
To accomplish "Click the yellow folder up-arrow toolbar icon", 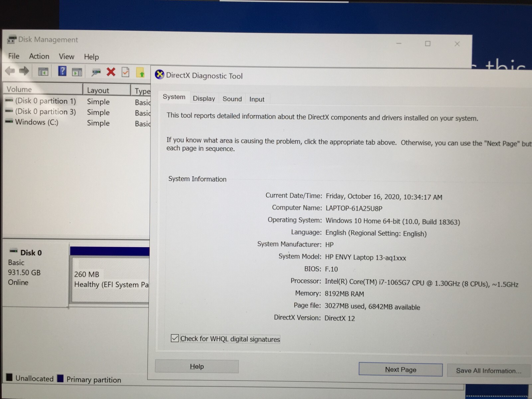I will pyautogui.click(x=140, y=72).
